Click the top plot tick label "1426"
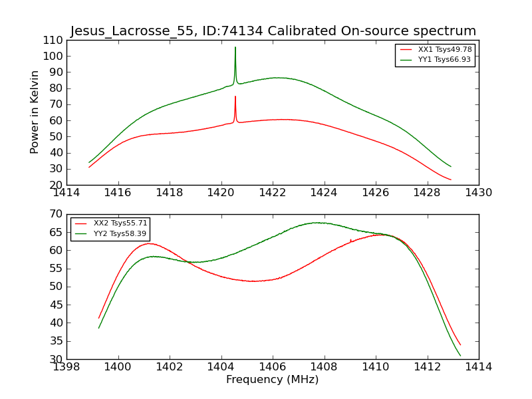This screenshot has height=399, width=532. [375, 193]
